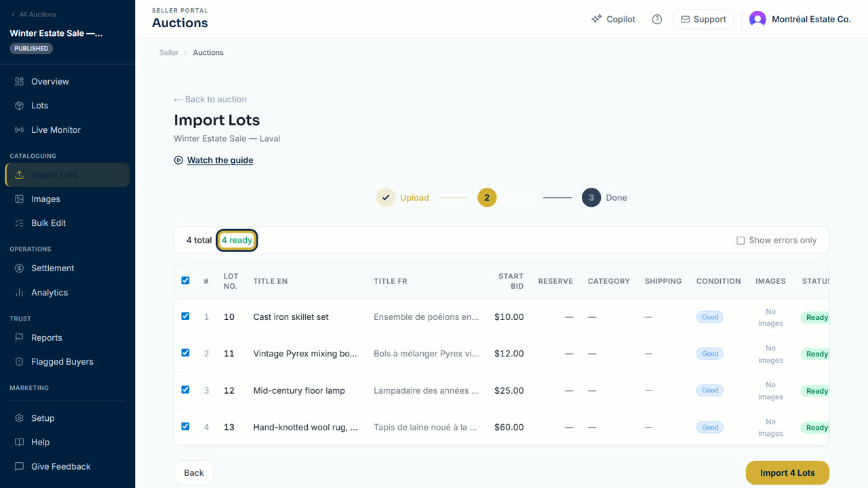Click the Import Lots upload icon

[x=19, y=175]
